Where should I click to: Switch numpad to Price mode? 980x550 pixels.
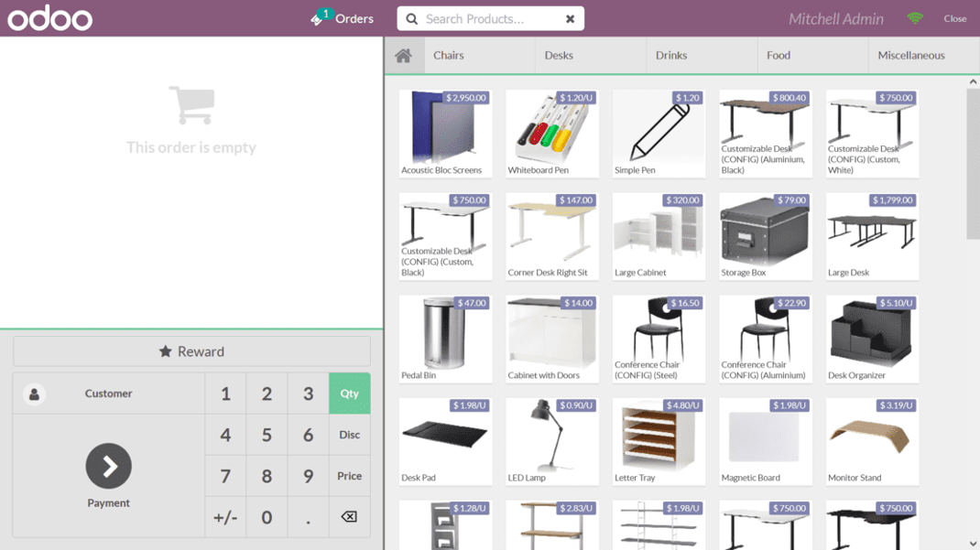pos(349,476)
